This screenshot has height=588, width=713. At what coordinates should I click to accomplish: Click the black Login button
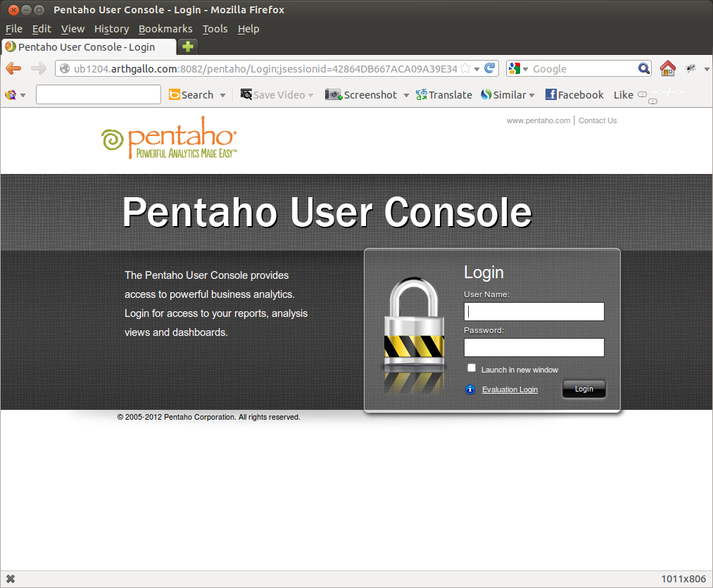[x=584, y=389]
